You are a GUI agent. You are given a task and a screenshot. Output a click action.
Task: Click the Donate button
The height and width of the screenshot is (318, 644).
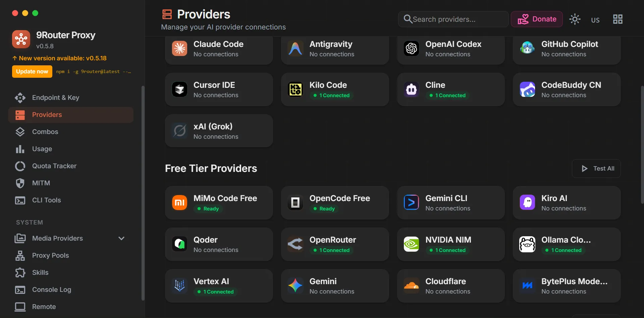click(x=537, y=19)
